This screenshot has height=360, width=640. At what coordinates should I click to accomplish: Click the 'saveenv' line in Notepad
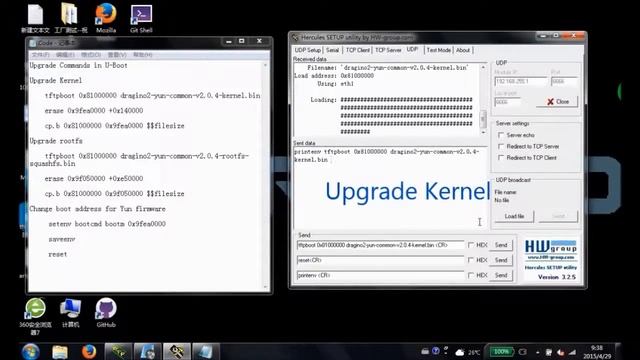point(62,239)
